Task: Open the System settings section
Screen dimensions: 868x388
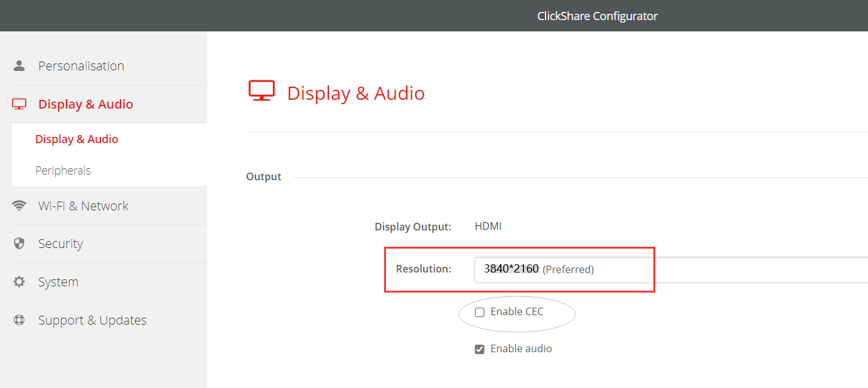Action: pyautogui.click(x=58, y=282)
